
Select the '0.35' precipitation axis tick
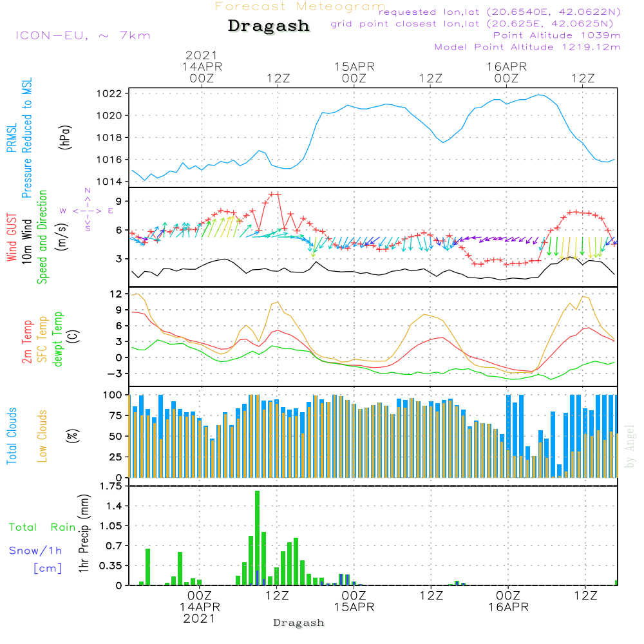click(x=111, y=565)
